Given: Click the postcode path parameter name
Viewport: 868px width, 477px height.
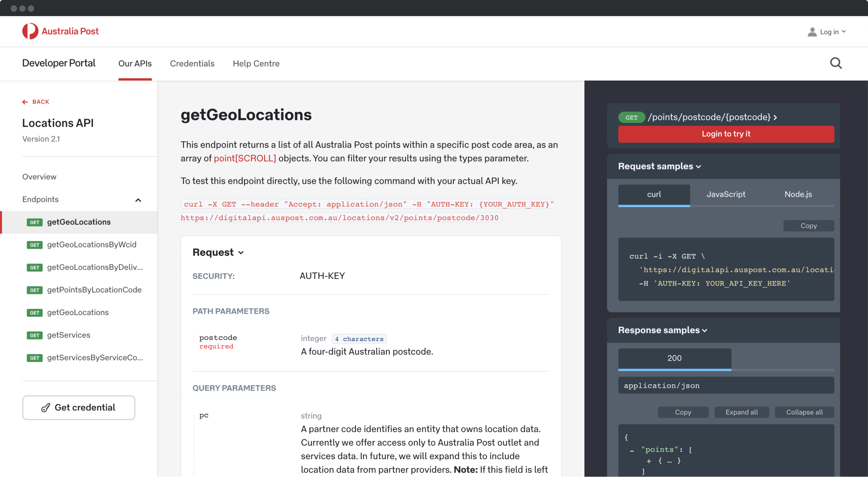Looking at the screenshot, I should click(x=218, y=338).
